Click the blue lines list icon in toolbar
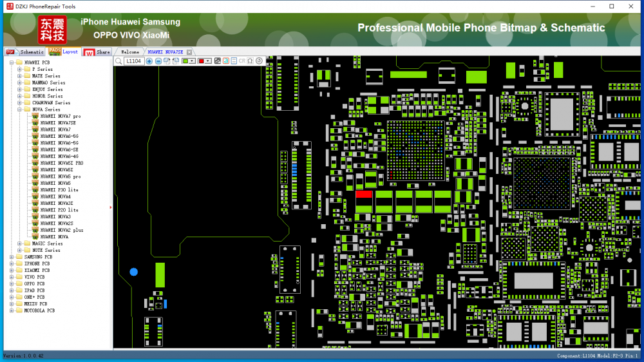 pyautogui.click(x=234, y=61)
